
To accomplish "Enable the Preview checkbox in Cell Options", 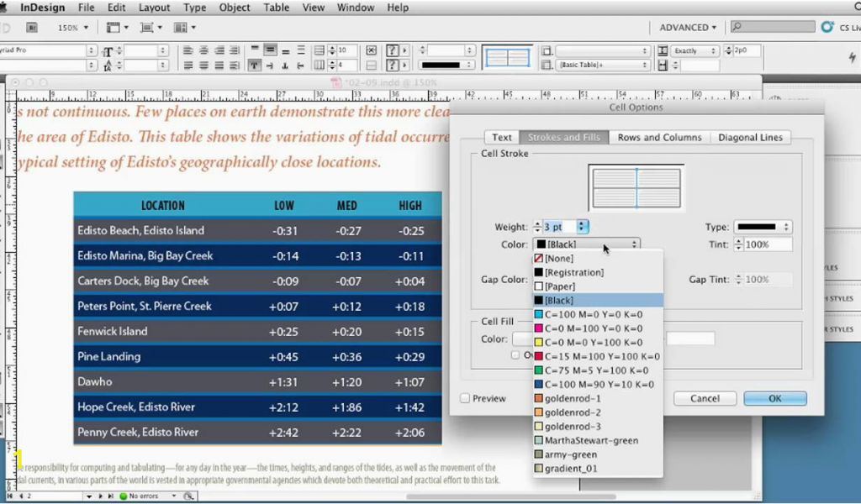I will tap(465, 399).
